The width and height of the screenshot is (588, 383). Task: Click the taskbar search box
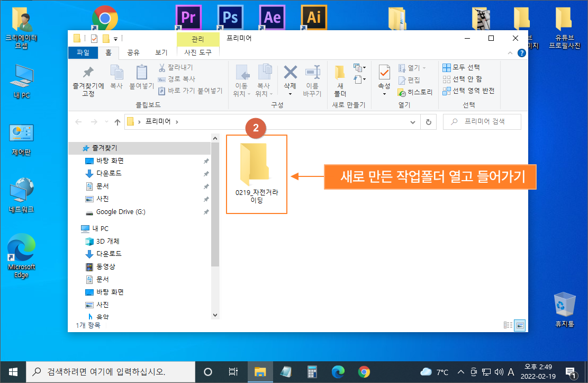(111, 372)
